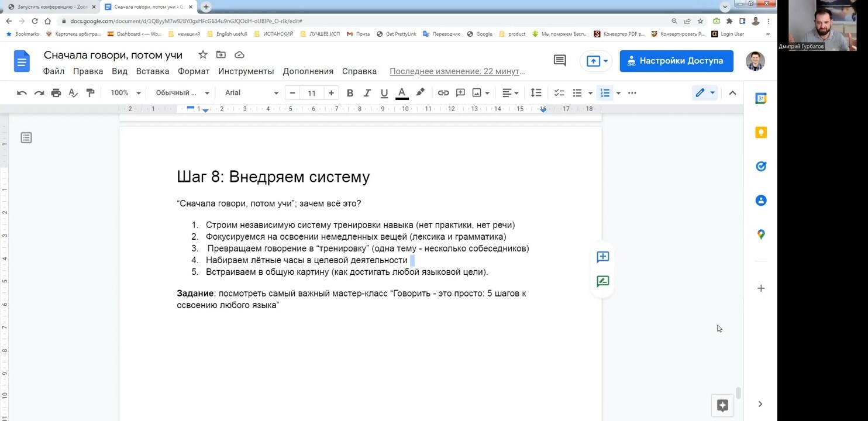Open Google Keep in side panel
Image resolution: width=868 pixels, height=421 pixels.
pos(761,133)
